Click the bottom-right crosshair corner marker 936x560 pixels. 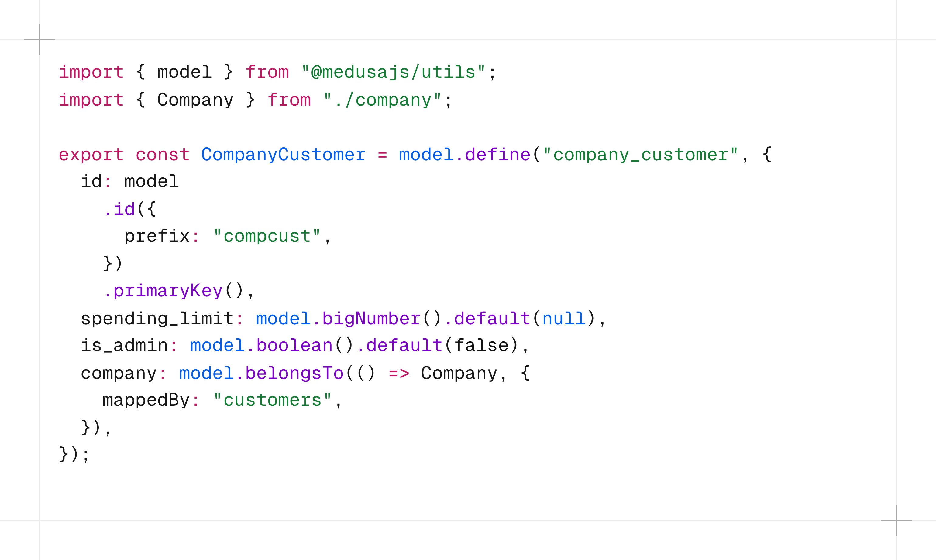[x=896, y=521]
